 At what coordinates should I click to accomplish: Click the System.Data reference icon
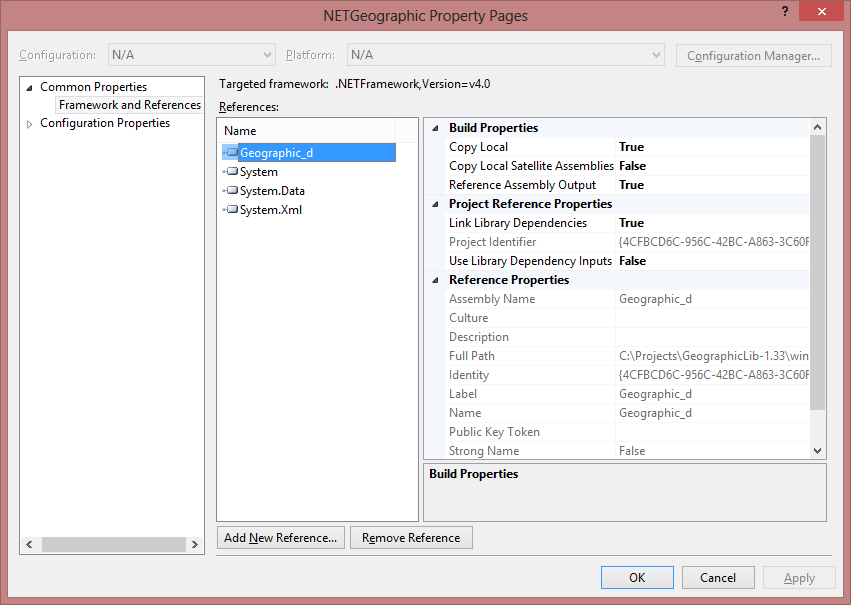[231, 191]
